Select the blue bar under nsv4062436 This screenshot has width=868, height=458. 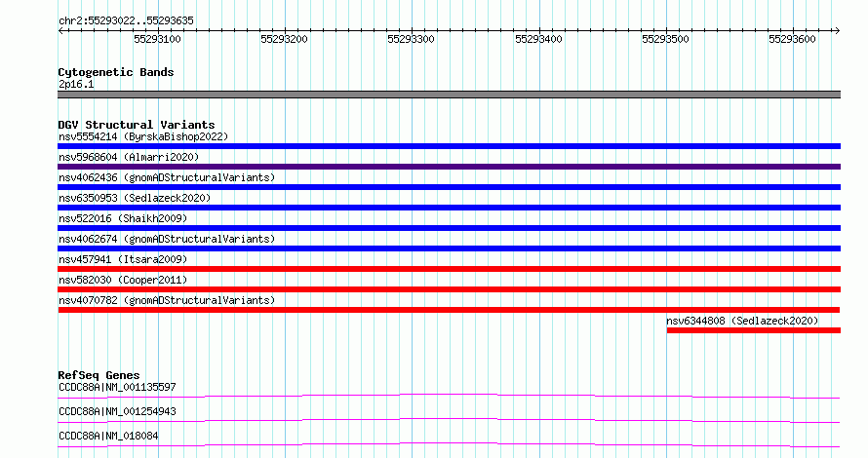click(449, 187)
